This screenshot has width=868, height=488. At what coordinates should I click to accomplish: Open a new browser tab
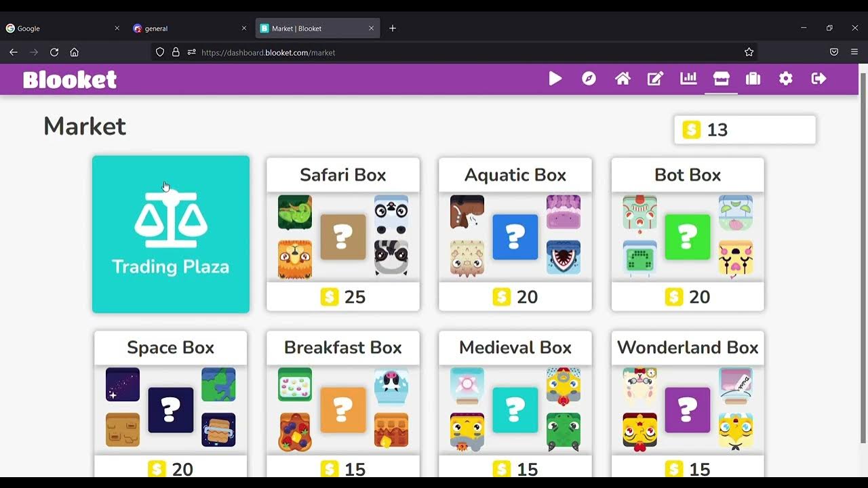click(392, 28)
